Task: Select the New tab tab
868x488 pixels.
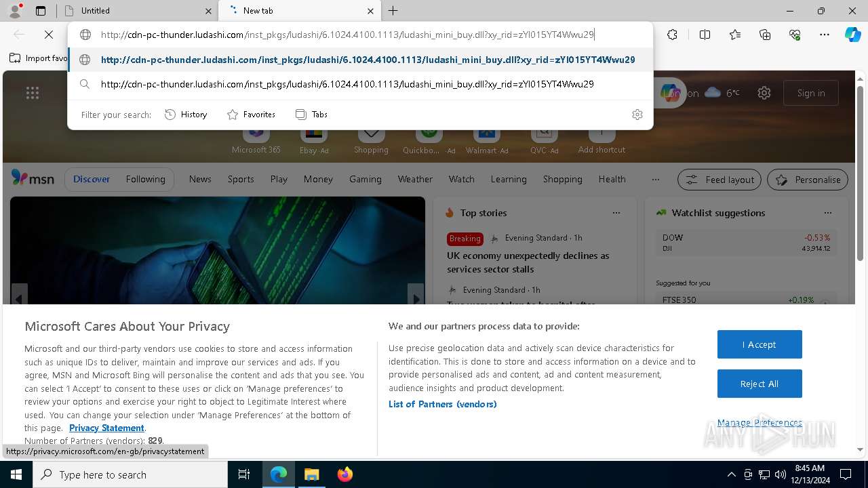Action: pos(298,11)
